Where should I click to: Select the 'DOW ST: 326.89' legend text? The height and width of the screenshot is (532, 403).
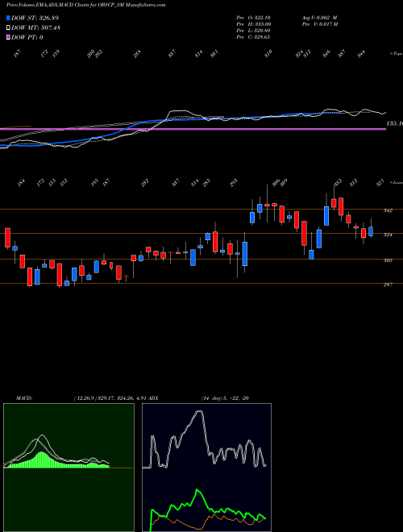[35, 18]
